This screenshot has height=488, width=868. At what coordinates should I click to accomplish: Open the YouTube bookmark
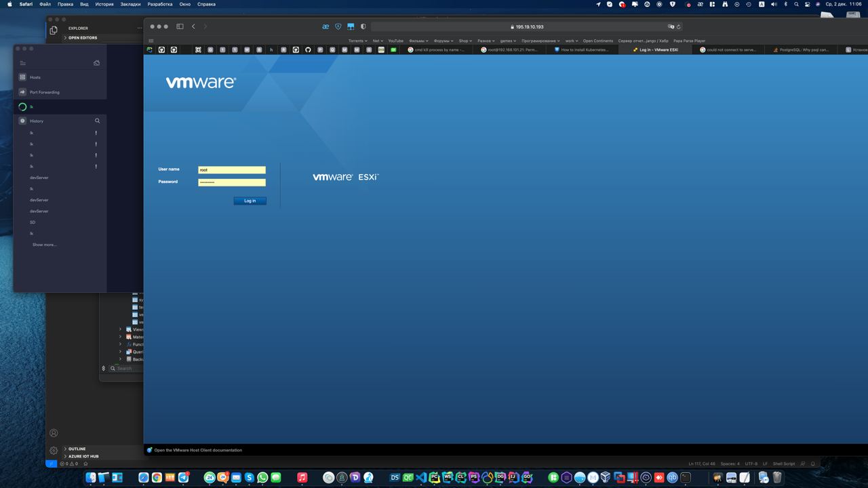pyautogui.click(x=395, y=41)
